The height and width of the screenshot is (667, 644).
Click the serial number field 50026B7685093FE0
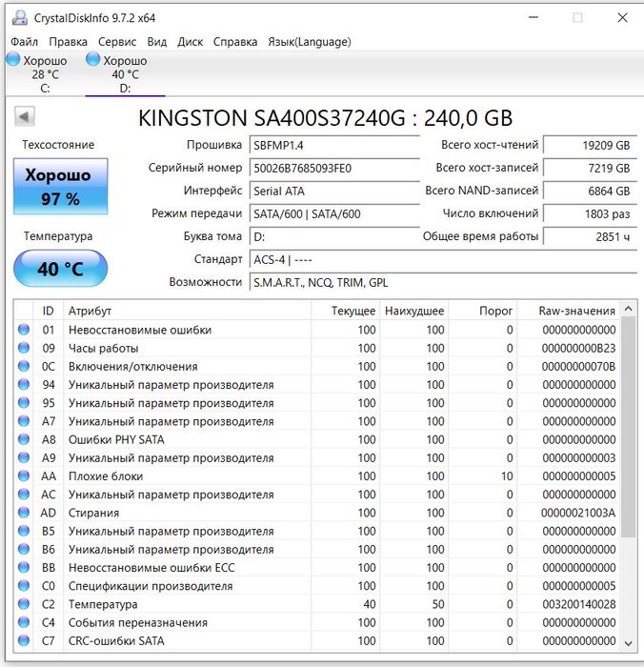[334, 169]
